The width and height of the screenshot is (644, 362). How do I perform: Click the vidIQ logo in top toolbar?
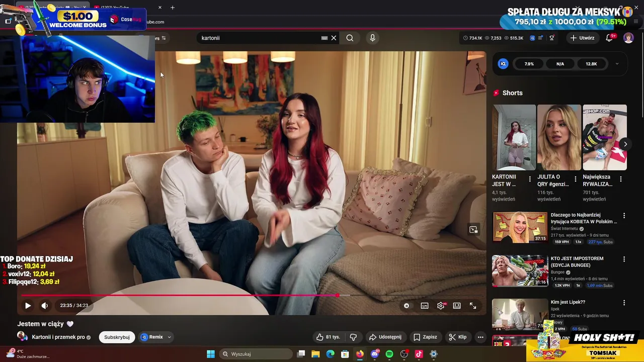coord(532,38)
